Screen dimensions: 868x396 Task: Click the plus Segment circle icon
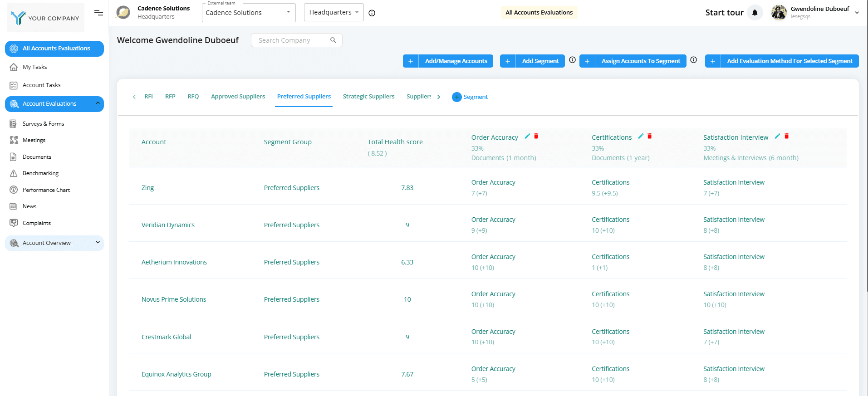(x=456, y=97)
